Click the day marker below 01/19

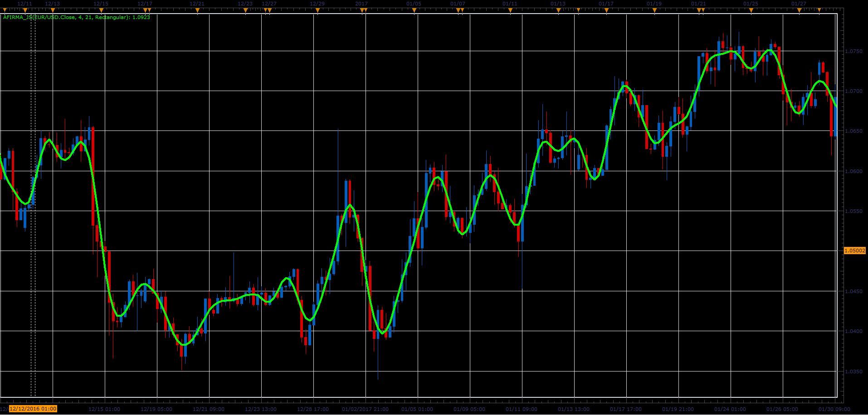pos(654,10)
